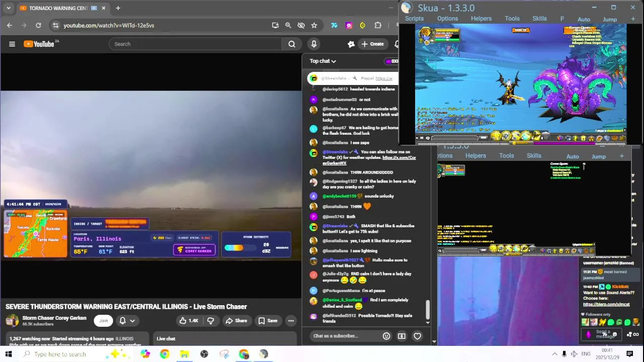Click Auto in the front Skua window
Viewport: 644px width, 362px height.
[x=584, y=19]
